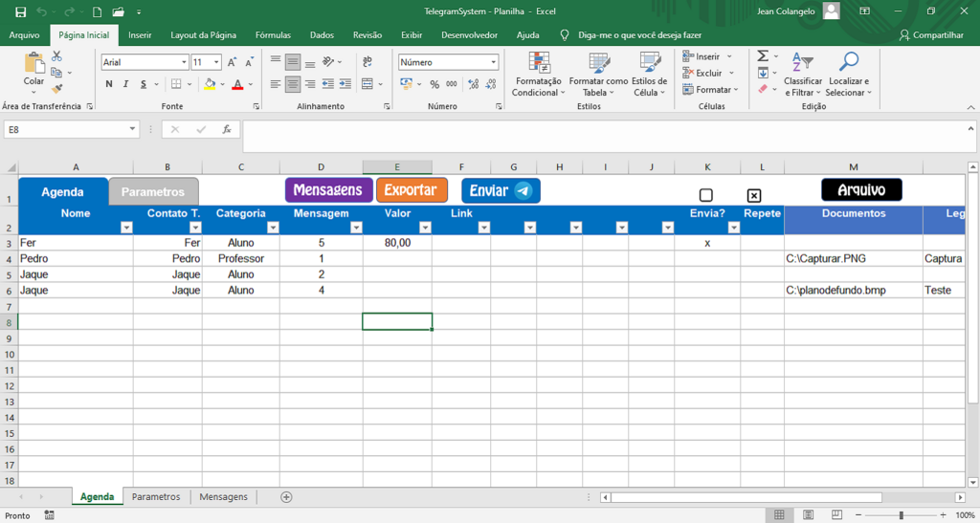Viewport: 980px width, 523px height.
Task: Open the Desenvolvedor ribbon tab
Action: pyautogui.click(x=469, y=35)
